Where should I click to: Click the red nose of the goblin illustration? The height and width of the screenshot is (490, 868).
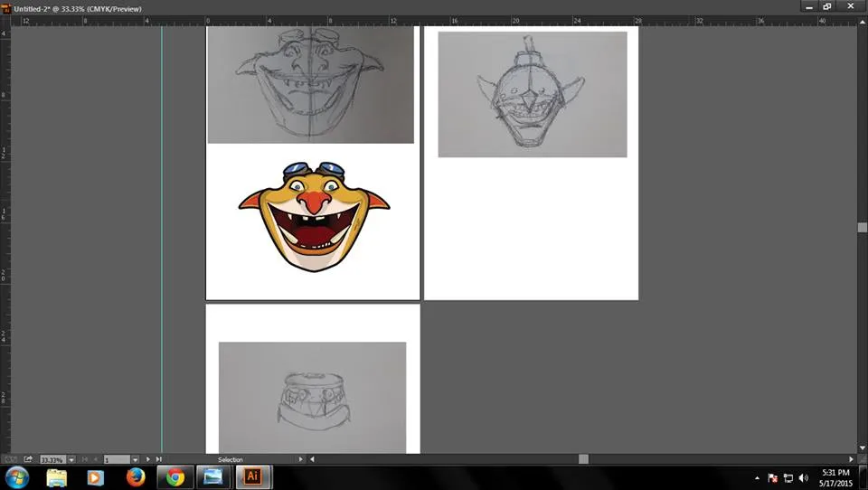314,202
